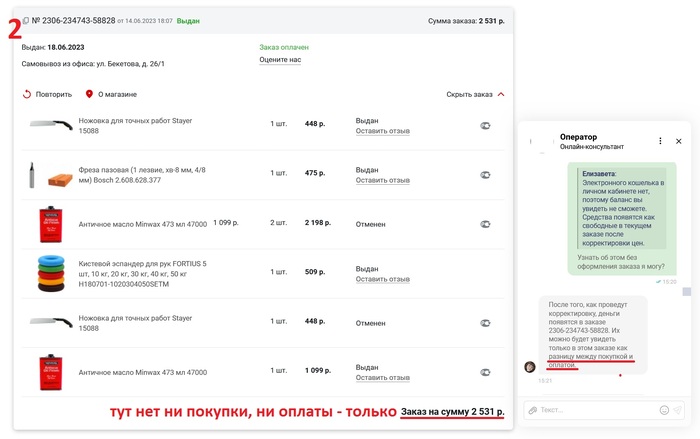This screenshot has height=439, width=700.
Task: Click the quoted Елизавета message in chat
Action: coord(621,208)
